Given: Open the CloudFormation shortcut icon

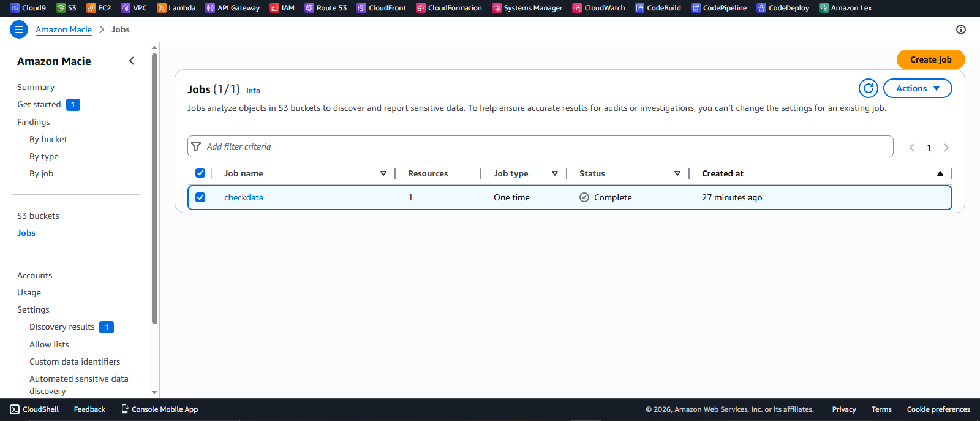Looking at the screenshot, I should coord(421,8).
